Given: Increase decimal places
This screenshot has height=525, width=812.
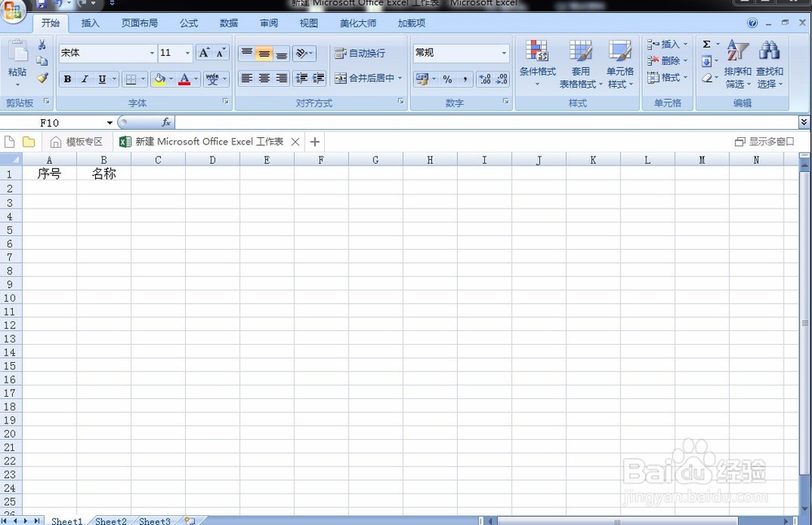Looking at the screenshot, I should 485,80.
